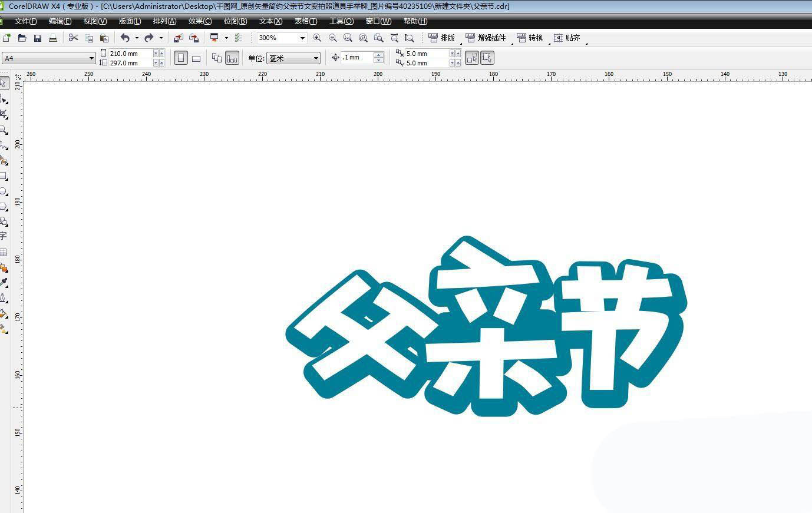The height and width of the screenshot is (513, 812).
Task: Open the 毫米 units dropdown
Action: click(x=316, y=58)
